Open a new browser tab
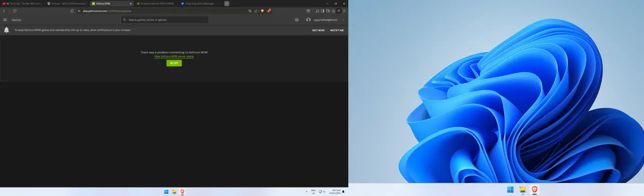The image size is (644, 196). click(x=226, y=4)
